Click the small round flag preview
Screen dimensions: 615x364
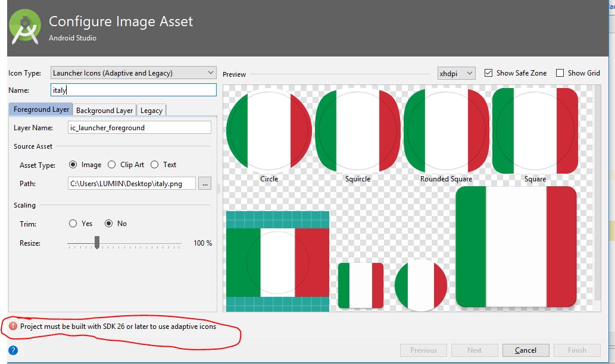coord(421,285)
